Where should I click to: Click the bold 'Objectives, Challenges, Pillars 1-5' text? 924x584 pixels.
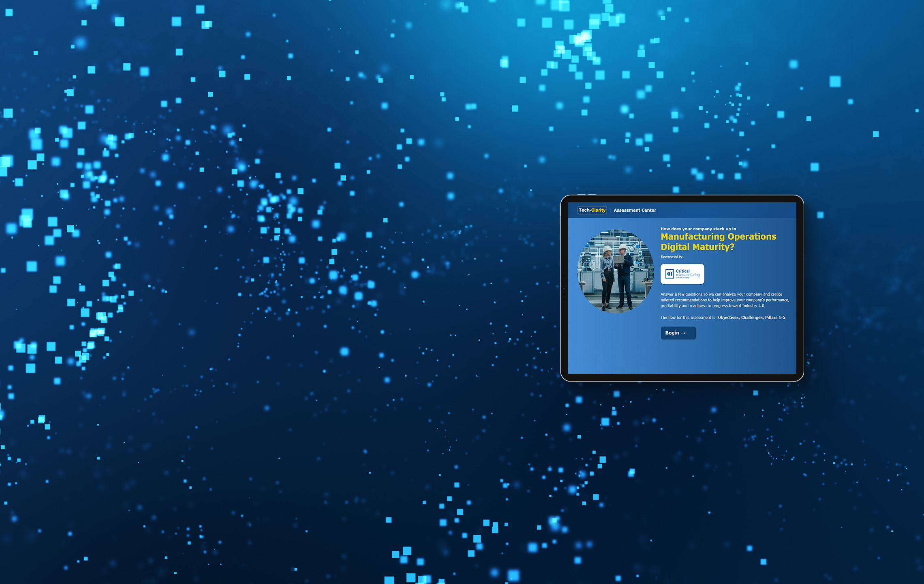tap(752, 318)
